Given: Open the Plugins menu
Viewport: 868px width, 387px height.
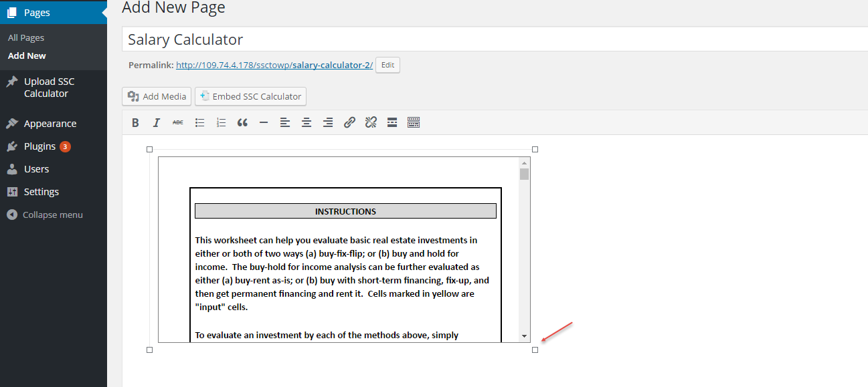Looking at the screenshot, I should pyautogui.click(x=54, y=146).
